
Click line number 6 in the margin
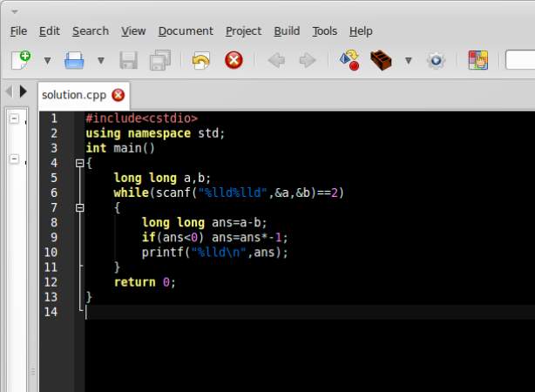tap(54, 193)
